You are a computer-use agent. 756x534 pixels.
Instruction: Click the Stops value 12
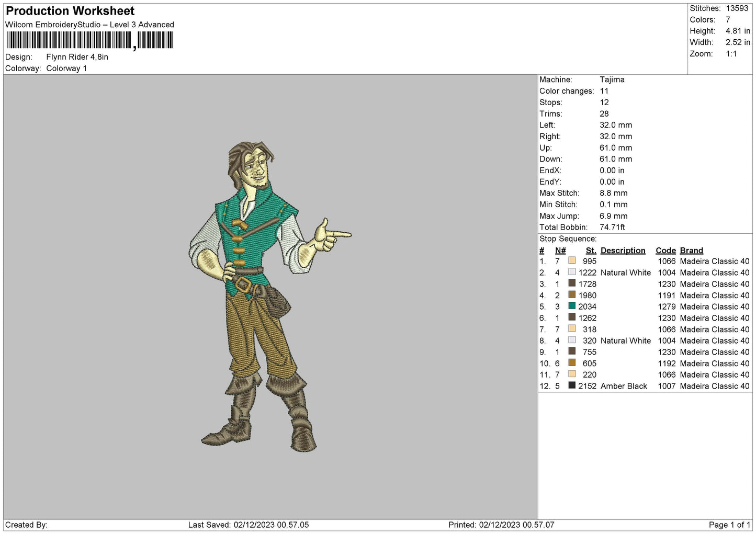pyautogui.click(x=604, y=103)
